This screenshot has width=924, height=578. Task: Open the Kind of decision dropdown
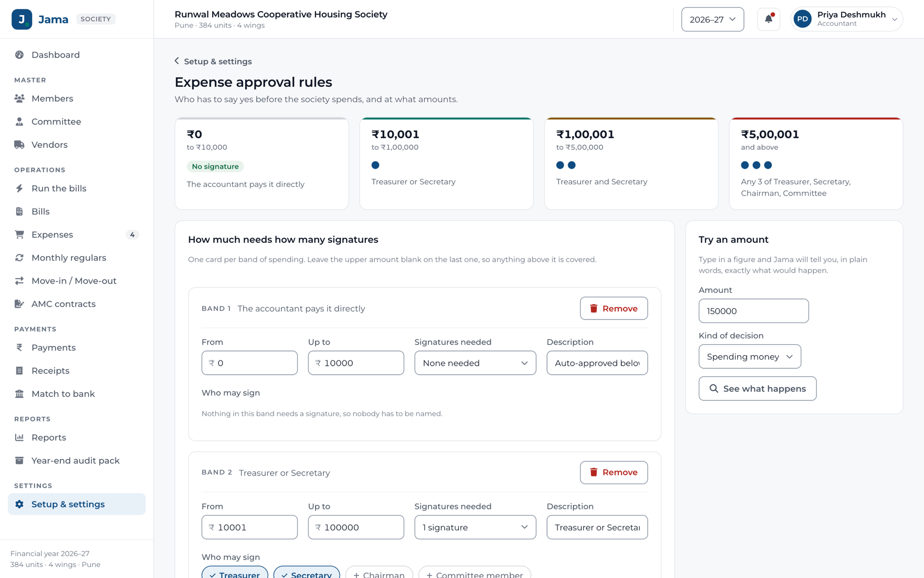click(750, 357)
